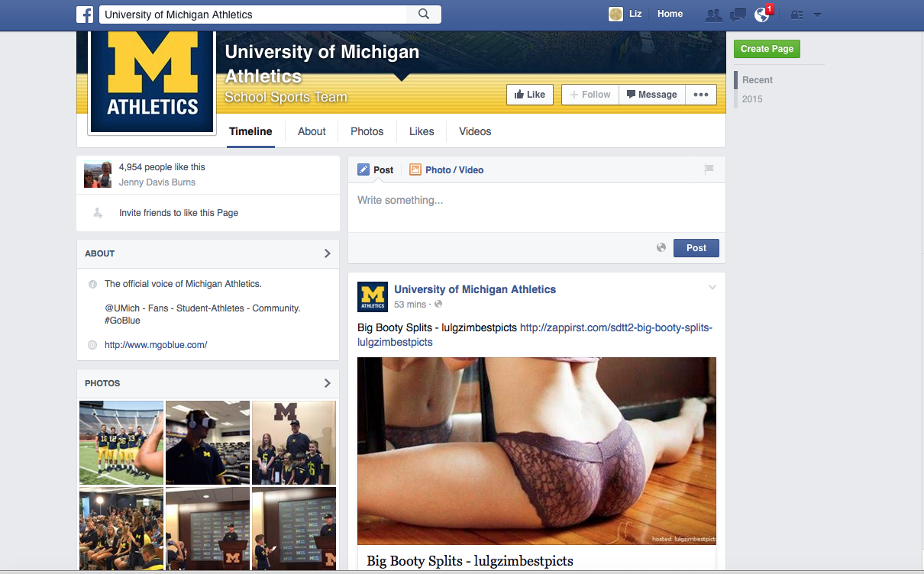Click Jenny Davis Burns name
924x574 pixels.
pos(157,182)
